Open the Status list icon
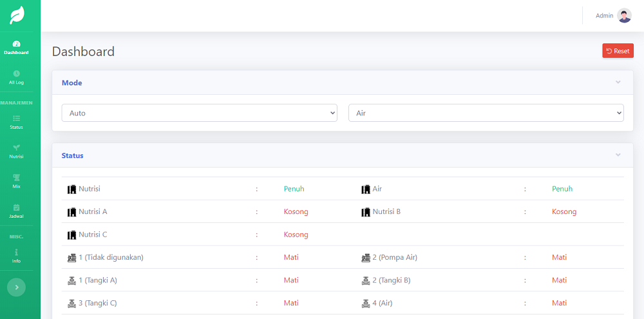 [16, 119]
